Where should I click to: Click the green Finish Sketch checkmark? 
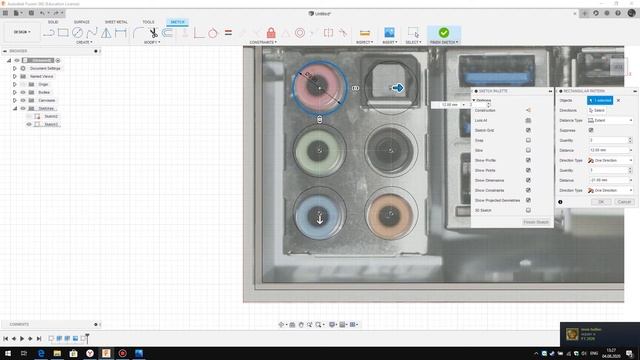pyautogui.click(x=444, y=32)
